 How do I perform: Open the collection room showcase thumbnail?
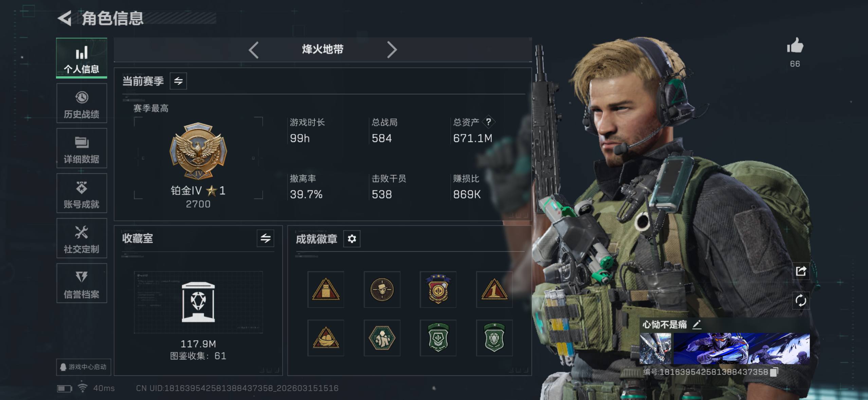pos(198,302)
